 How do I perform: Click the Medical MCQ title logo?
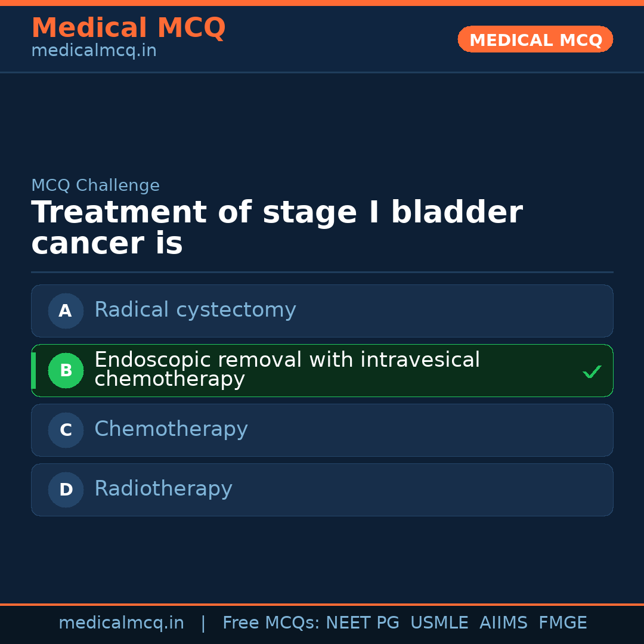coord(128,28)
